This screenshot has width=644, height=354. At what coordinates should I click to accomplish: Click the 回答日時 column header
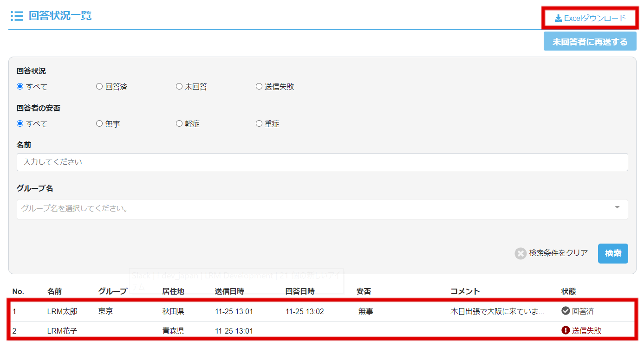pos(300,291)
